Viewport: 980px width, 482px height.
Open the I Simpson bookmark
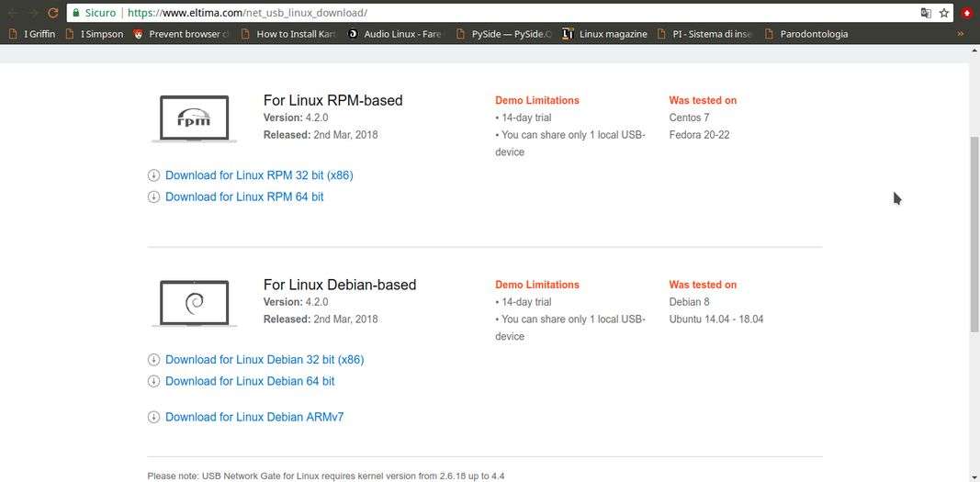click(95, 34)
